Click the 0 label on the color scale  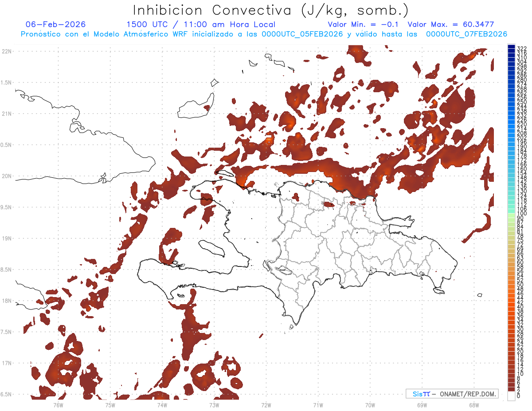(519, 396)
